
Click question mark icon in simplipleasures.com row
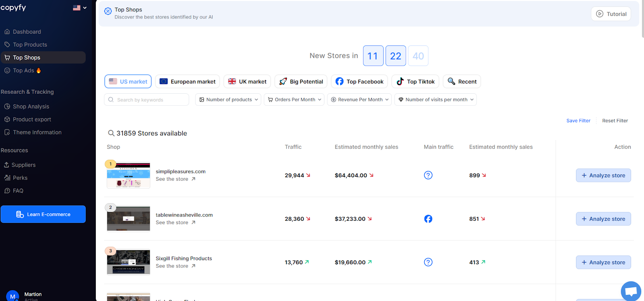tap(428, 175)
